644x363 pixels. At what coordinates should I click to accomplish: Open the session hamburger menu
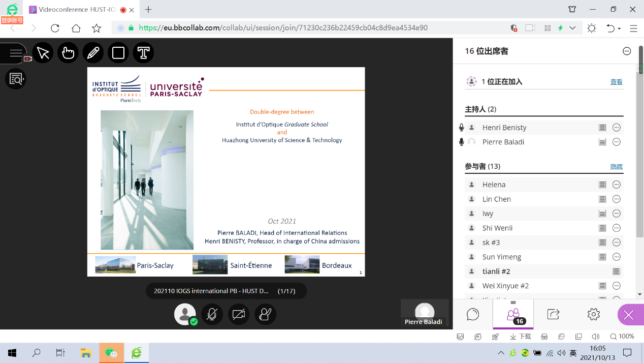[x=15, y=53]
